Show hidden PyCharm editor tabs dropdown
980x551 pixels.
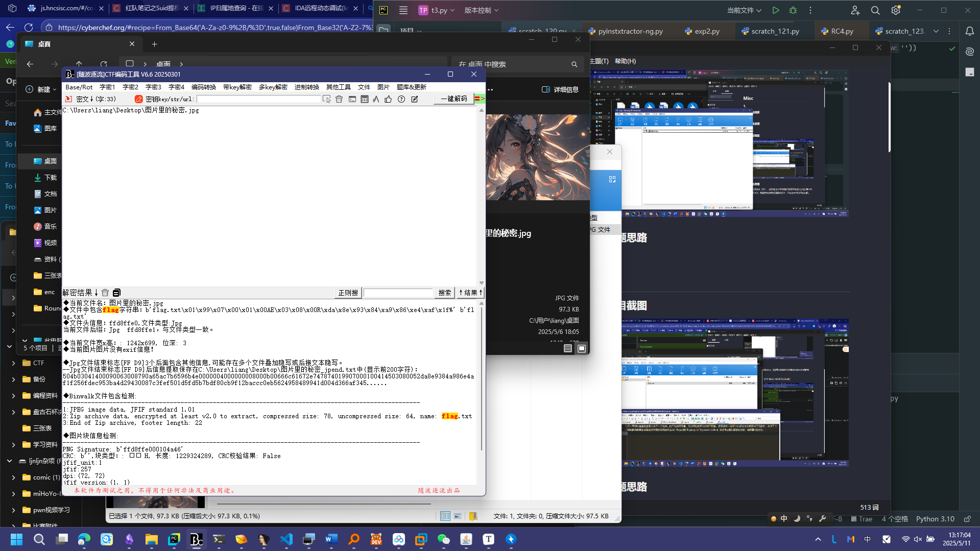936,31
